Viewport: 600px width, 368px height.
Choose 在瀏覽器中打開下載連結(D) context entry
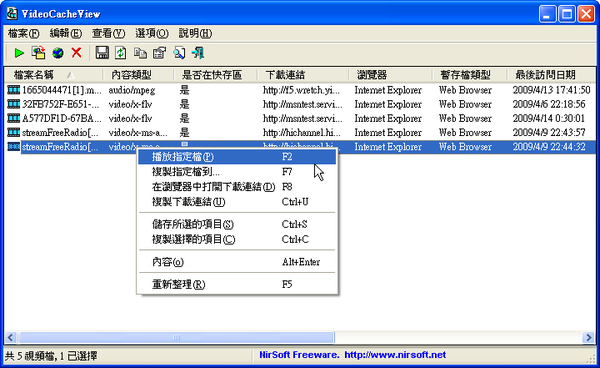pos(237,187)
